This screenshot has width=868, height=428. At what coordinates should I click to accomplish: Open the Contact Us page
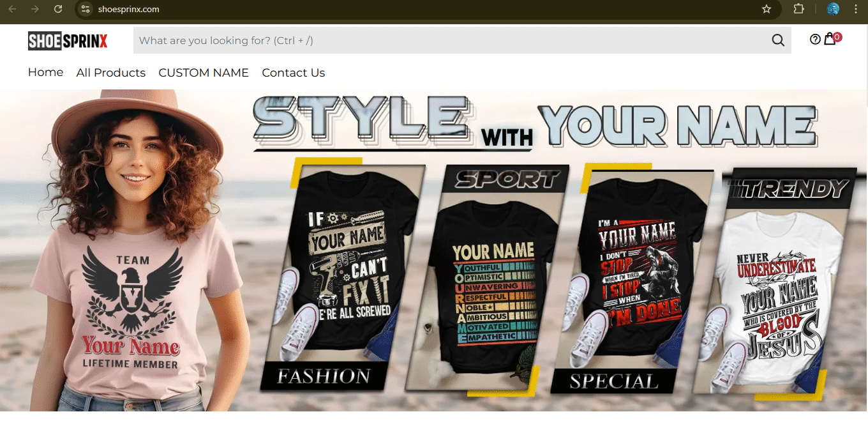(x=293, y=72)
